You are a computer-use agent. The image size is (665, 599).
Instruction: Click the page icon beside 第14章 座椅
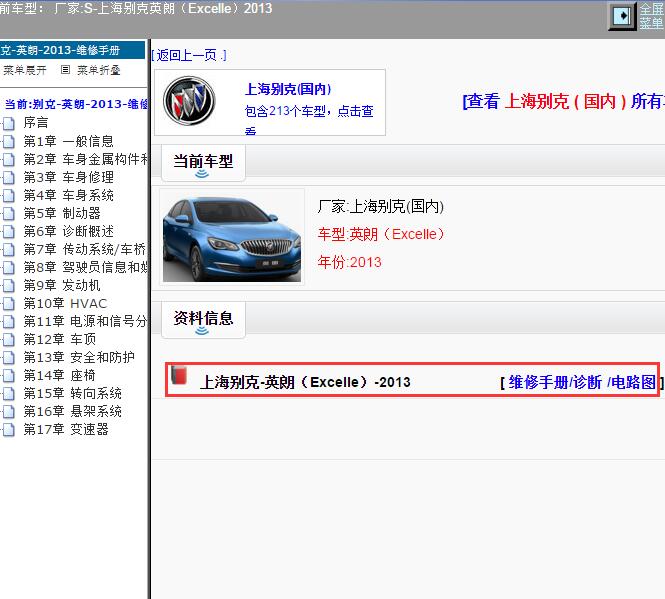[9, 375]
